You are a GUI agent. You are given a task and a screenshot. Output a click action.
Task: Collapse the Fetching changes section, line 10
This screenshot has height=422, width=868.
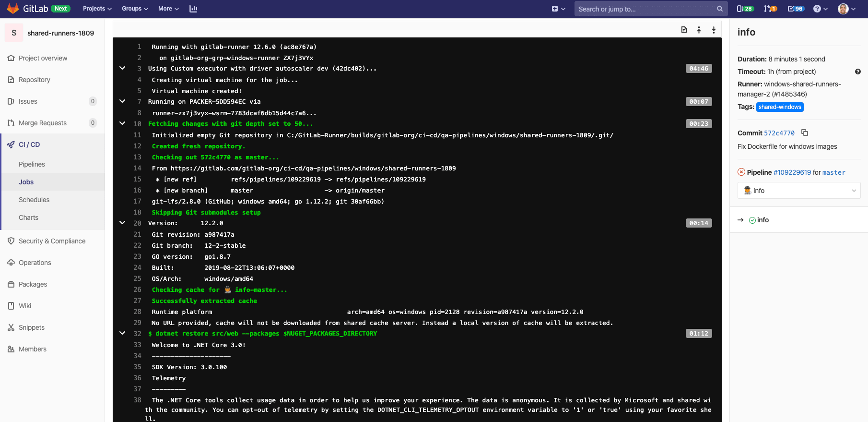click(x=122, y=123)
